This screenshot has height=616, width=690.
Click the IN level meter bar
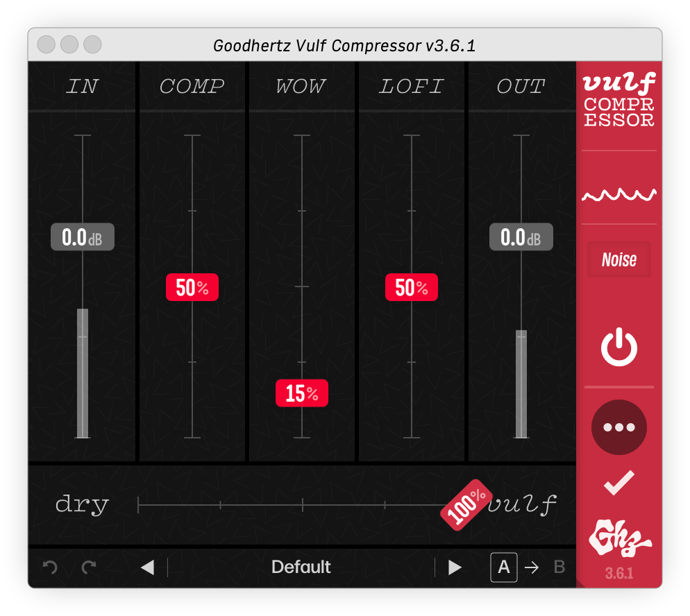tap(83, 373)
